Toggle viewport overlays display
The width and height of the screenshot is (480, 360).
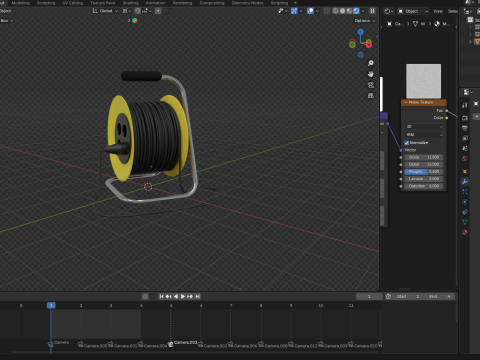310,11
